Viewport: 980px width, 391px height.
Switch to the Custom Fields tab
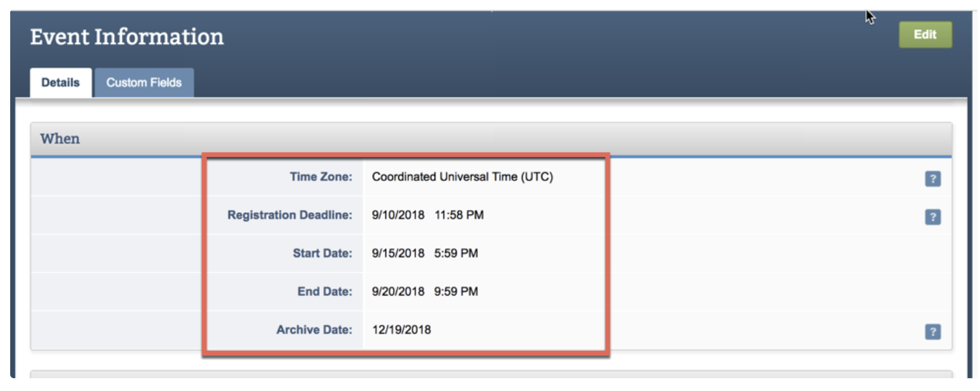(x=144, y=83)
